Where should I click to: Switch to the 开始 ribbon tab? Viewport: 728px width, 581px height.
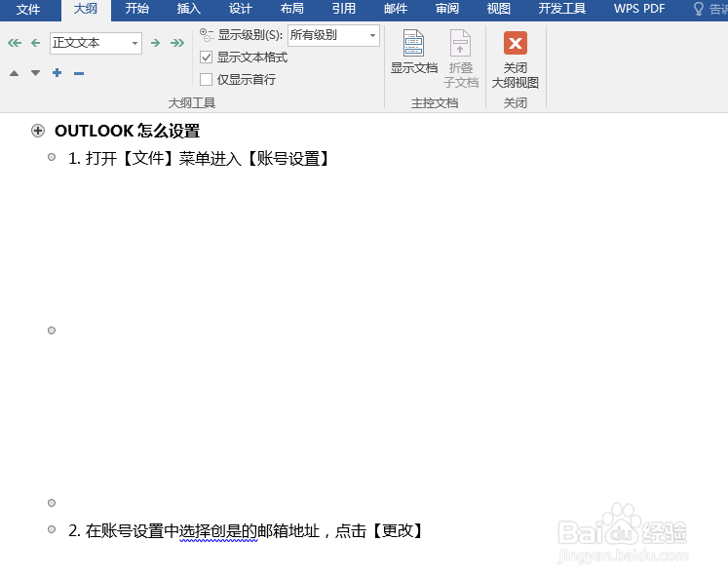pos(137,9)
